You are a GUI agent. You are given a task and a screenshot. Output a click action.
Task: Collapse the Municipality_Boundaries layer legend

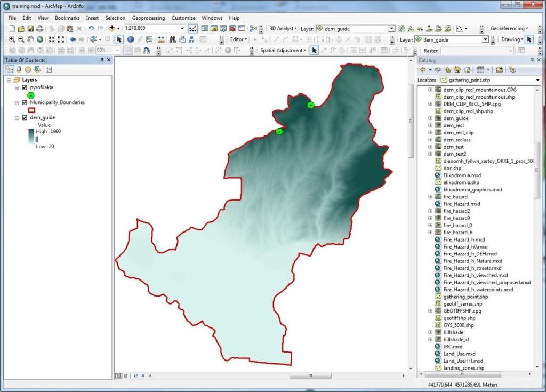pyautogui.click(x=17, y=103)
